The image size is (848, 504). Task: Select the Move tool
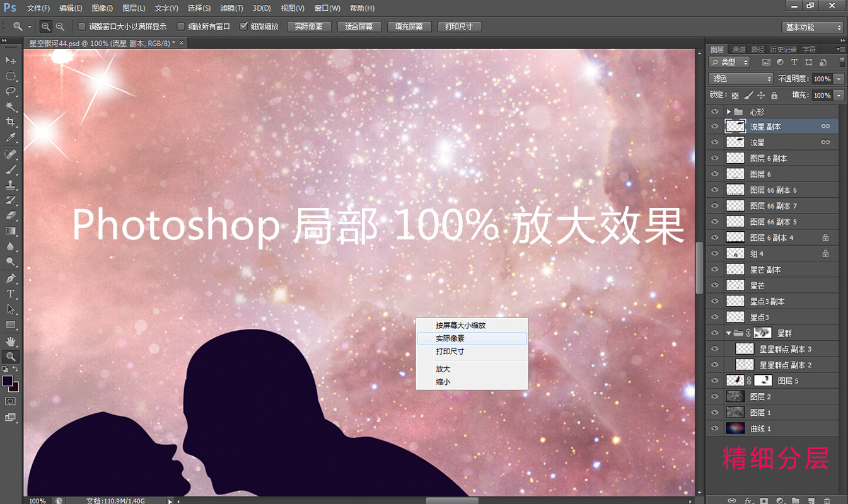coord(11,60)
